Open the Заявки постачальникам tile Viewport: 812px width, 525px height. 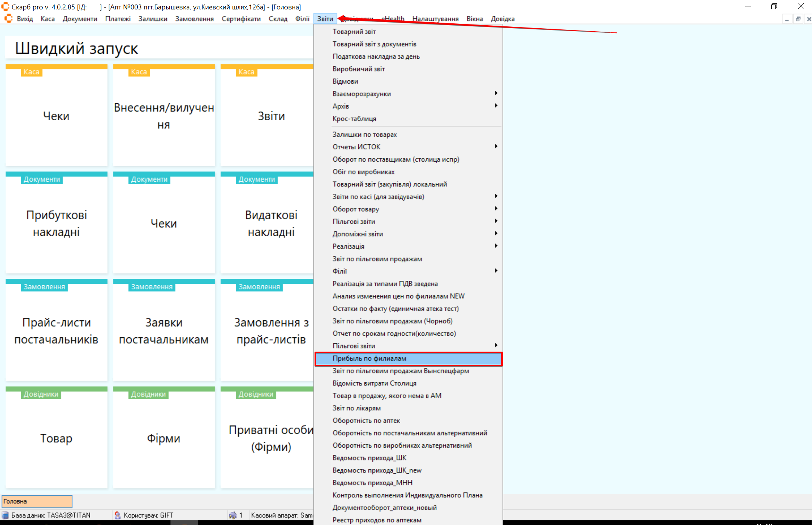coord(164,331)
